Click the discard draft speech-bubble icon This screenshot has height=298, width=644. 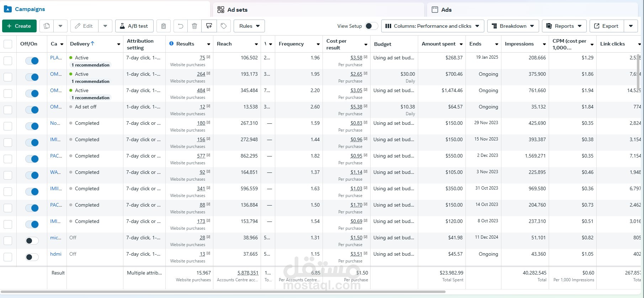point(209,26)
